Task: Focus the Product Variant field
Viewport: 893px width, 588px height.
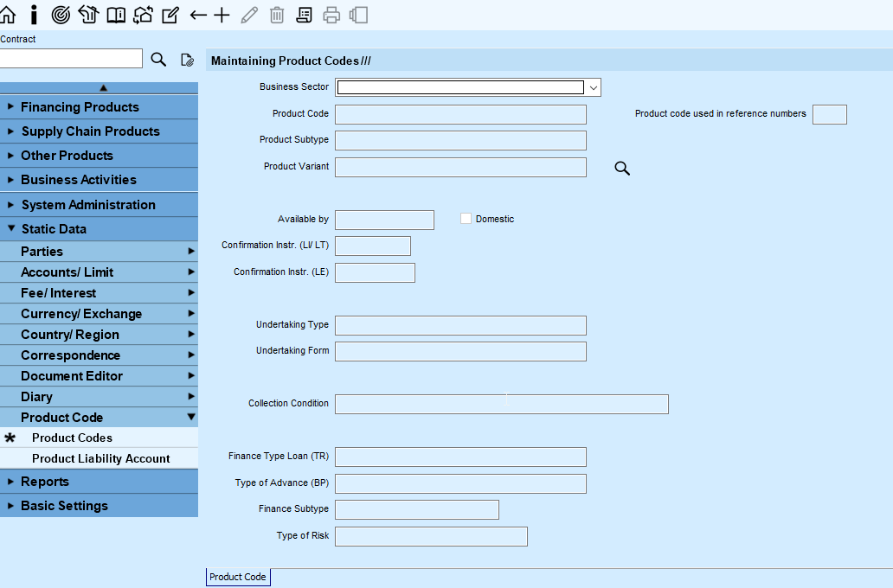Action: 460,168
